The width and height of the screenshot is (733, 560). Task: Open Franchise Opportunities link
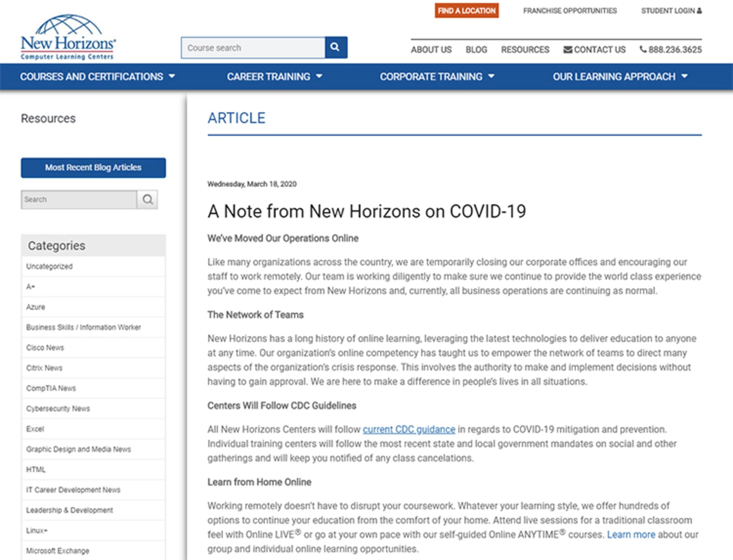point(570,11)
